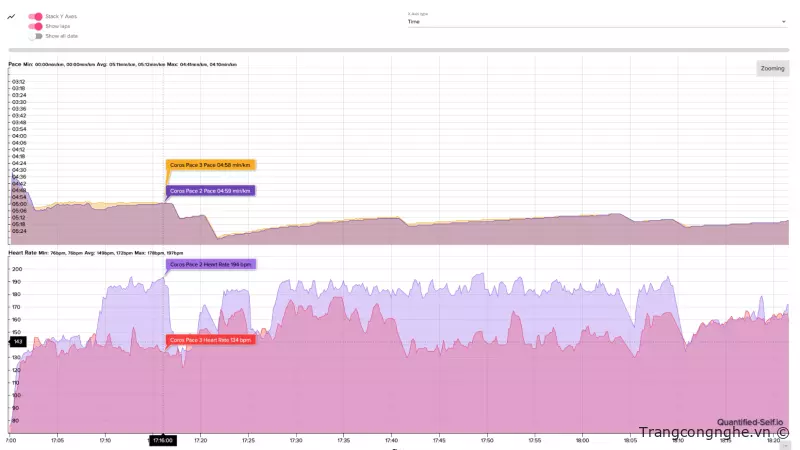The image size is (800, 450).
Task: Click the orange Coros Pace 3 Pace tooltip
Action: click(x=210, y=165)
